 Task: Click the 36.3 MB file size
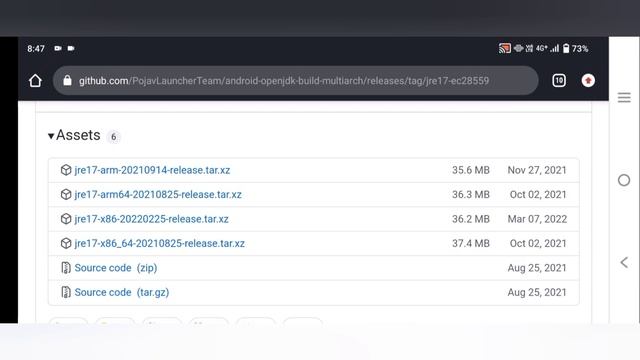(x=471, y=194)
